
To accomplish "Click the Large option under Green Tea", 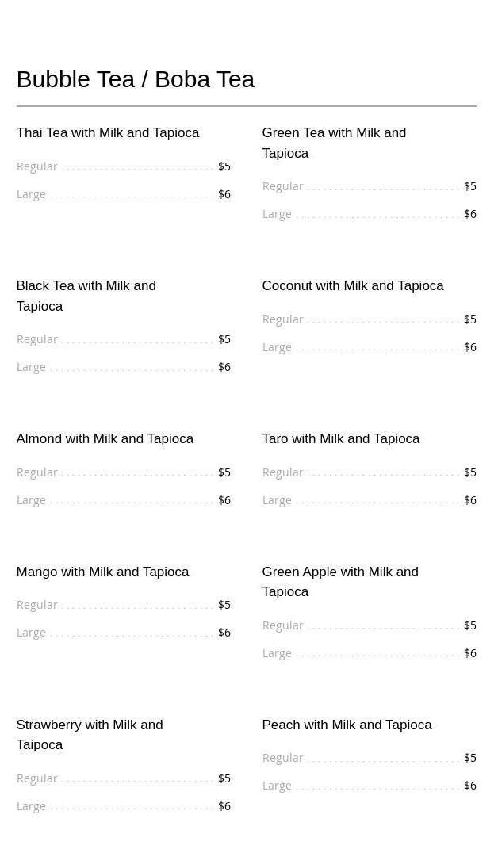I will tap(277, 214).
